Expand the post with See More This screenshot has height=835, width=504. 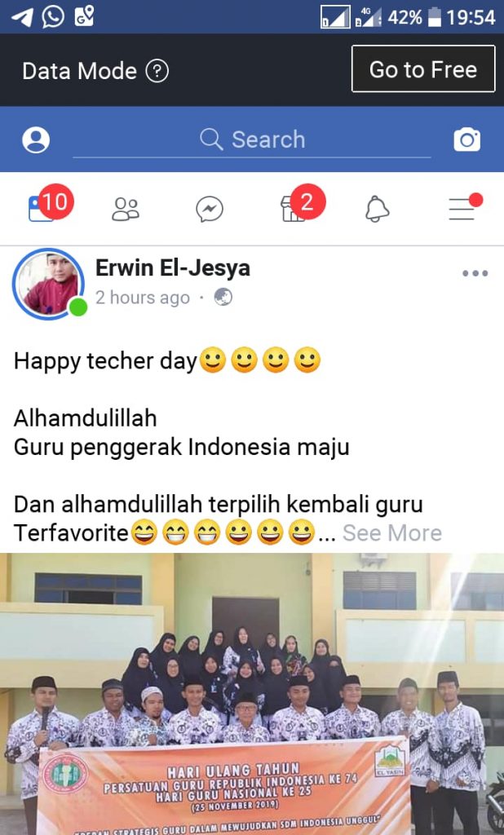[x=392, y=532]
